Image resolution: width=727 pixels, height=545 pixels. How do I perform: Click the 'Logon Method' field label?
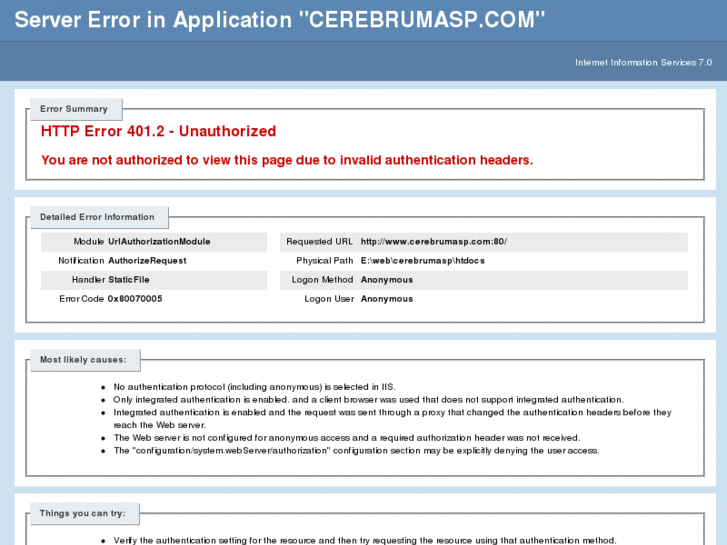(322, 280)
